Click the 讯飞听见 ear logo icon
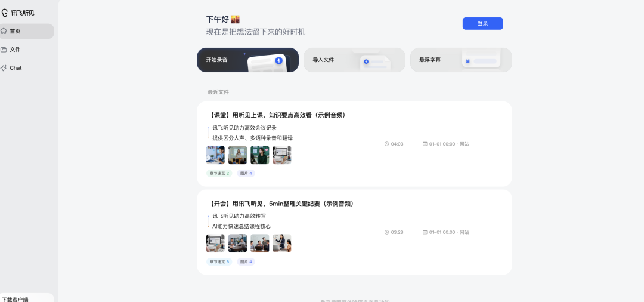 click(4, 13)
